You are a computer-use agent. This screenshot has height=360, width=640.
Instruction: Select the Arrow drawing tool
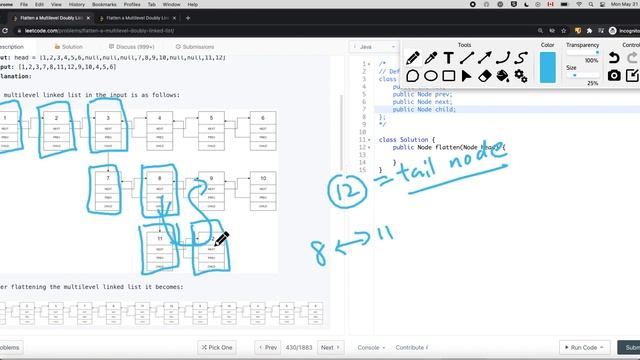tap(484, 58)
